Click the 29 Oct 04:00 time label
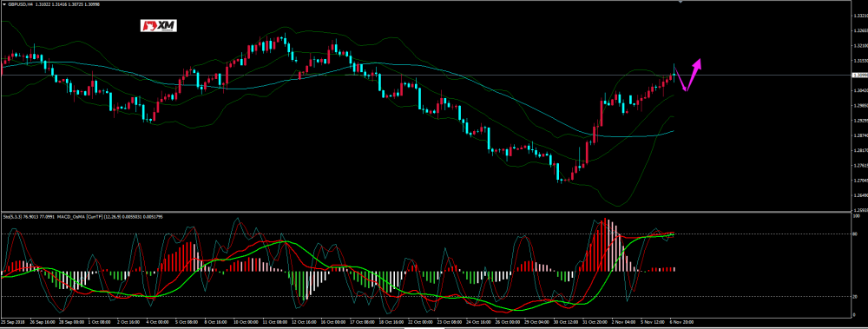The height and width of the screenshot is (329, 868). point(537,322)
